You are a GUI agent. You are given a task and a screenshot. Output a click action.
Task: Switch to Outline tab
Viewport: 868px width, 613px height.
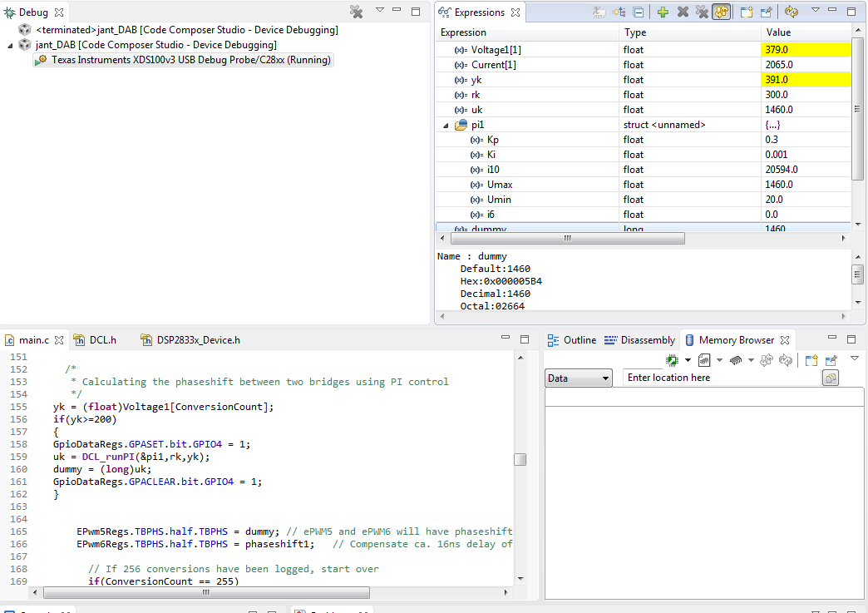[x=572, y=340]
